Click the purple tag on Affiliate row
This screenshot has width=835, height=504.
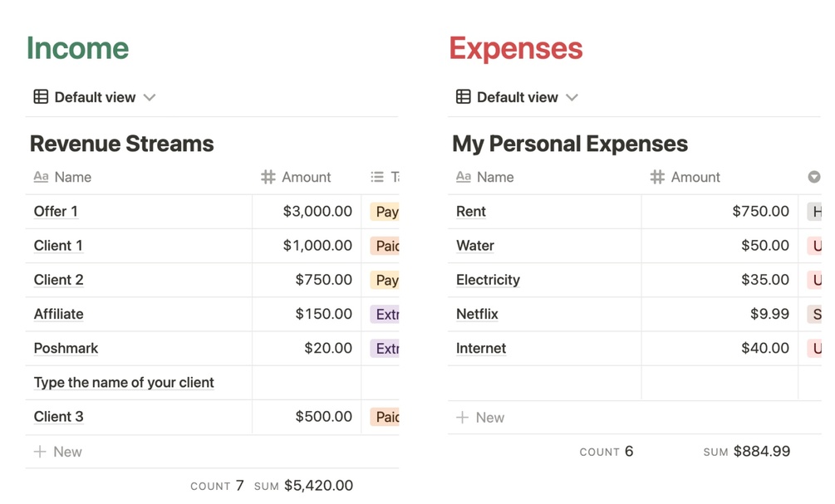tap(386, 315)
